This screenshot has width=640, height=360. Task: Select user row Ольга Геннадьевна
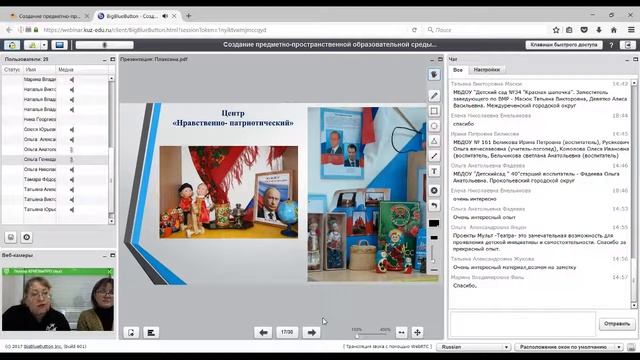(x=55, y=159)
